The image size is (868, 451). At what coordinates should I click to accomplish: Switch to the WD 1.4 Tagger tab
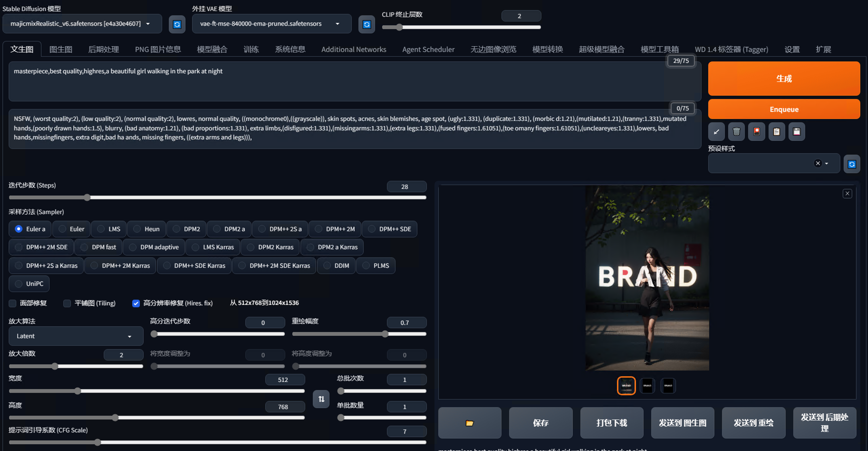[x=732, y=49]
